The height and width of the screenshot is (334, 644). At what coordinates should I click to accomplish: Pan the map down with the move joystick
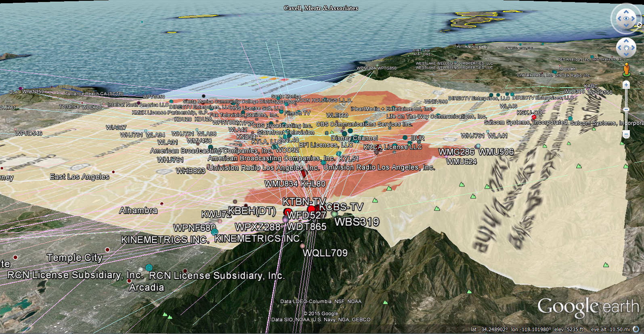coord(626,55)
